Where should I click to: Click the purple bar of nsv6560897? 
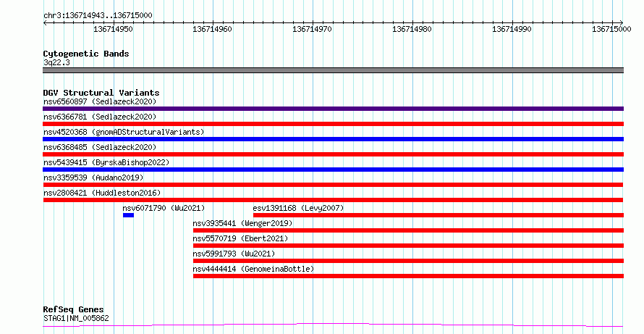click(333, 109)
